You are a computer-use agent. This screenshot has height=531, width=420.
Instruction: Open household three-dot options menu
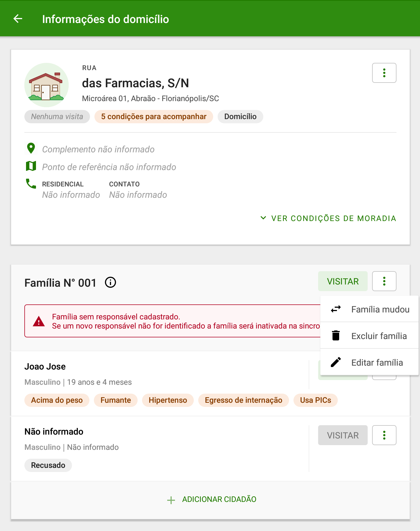click(384, 73)
